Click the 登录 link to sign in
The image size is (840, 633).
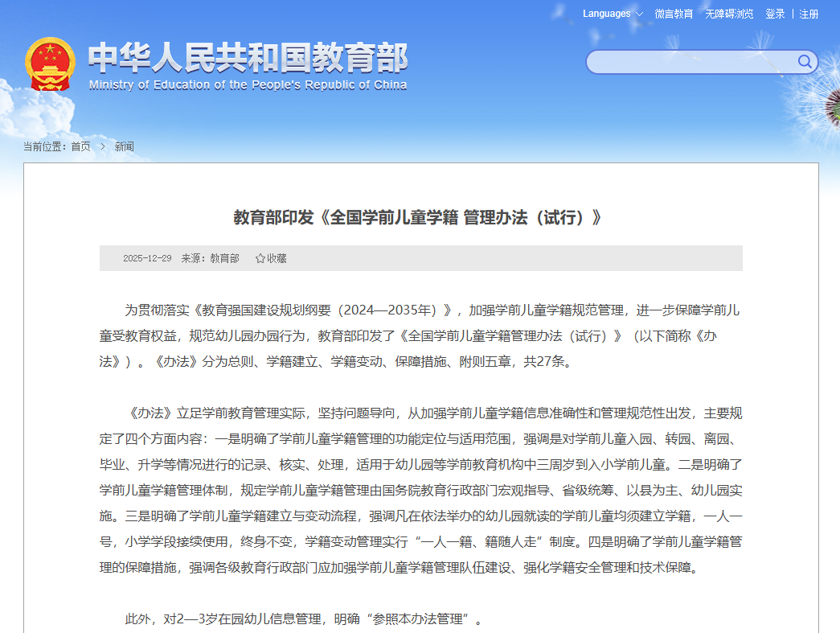tap(774, 14)
